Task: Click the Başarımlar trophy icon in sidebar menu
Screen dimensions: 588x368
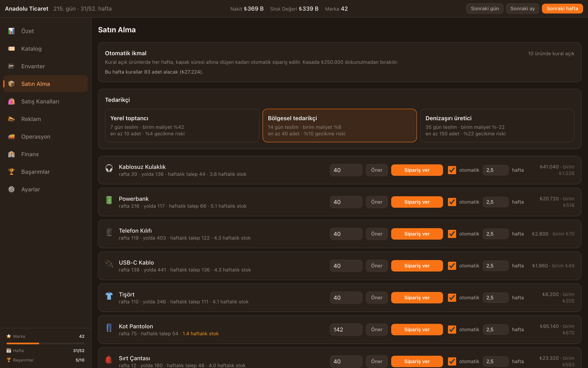Action: 11,172
